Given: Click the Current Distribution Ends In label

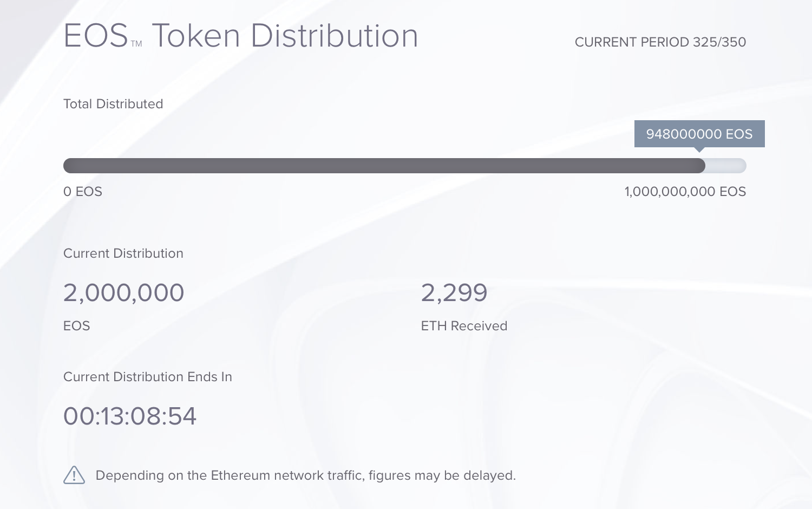Looking at the screenshot, I should (x=147, y=377).
